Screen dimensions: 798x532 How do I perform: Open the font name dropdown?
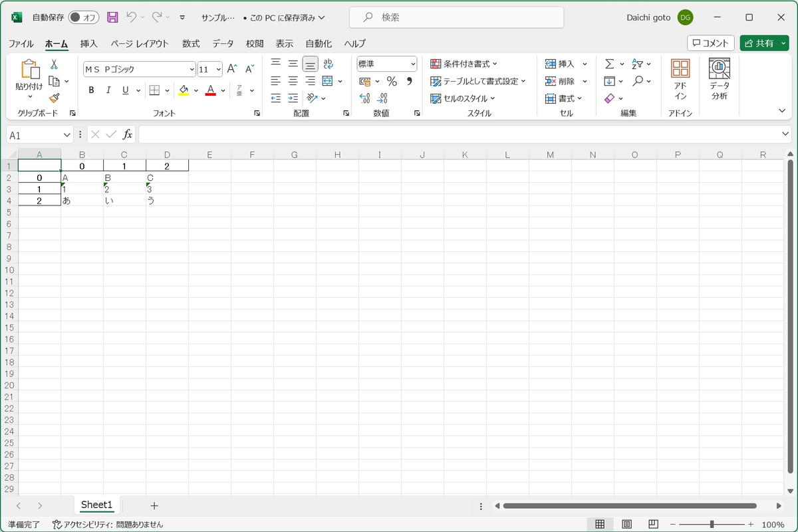pyautogui.click(x=192, y=69)
